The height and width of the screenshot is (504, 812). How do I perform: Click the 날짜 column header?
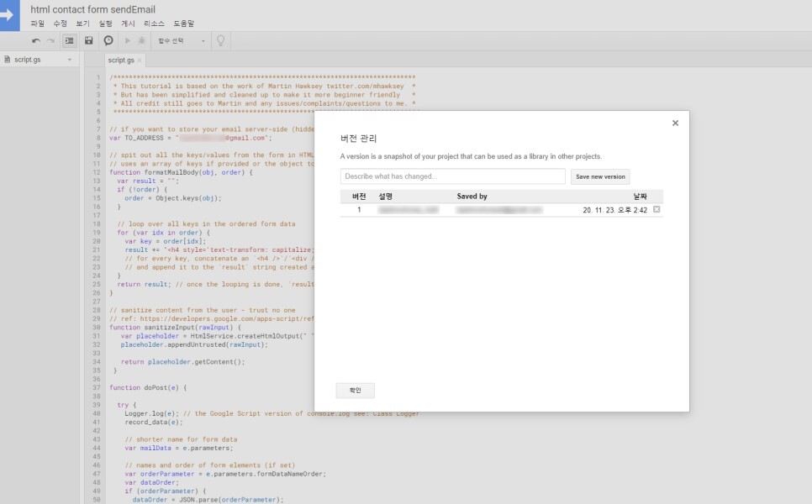[x=640, y=196]
